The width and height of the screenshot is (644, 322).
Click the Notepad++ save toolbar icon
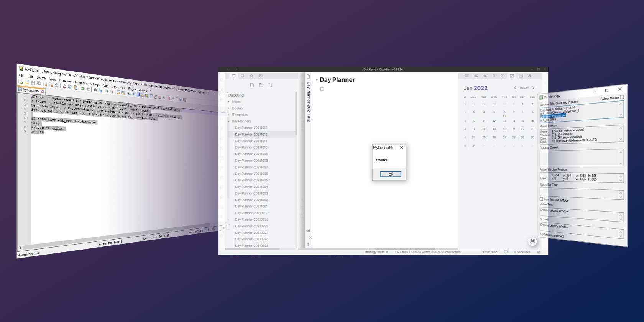click(x=33, y=83)
